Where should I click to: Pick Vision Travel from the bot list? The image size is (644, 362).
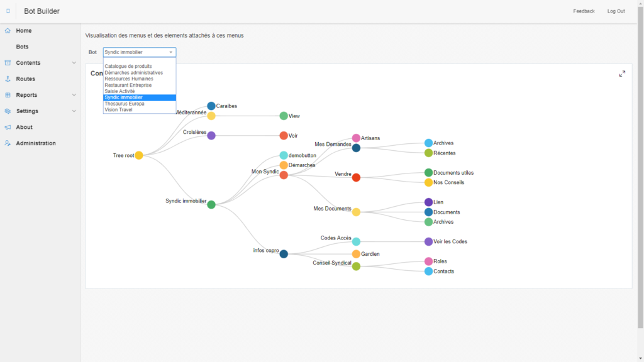click(x=139, y=110)
